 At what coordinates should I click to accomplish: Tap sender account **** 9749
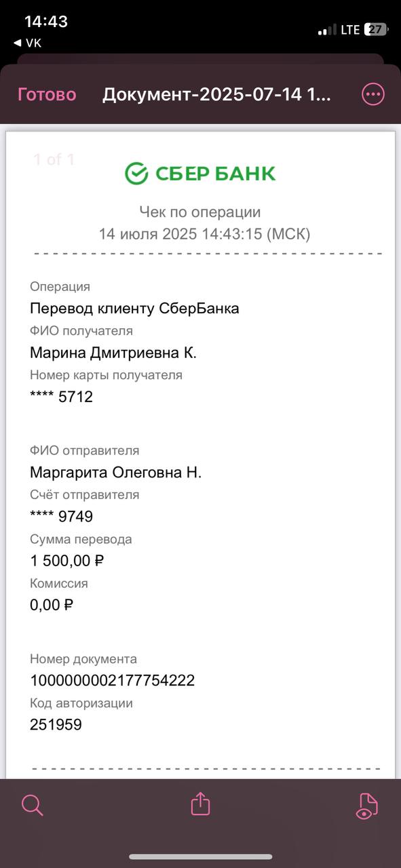[x=61, y=517]
